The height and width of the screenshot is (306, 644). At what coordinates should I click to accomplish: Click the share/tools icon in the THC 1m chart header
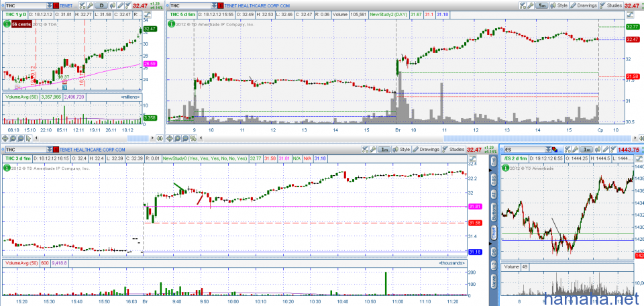tap(365, 150)
